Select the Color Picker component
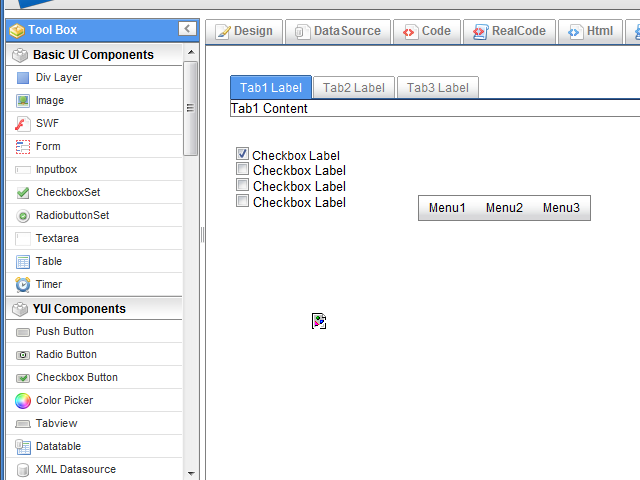Viewport: 640px width, 480px height. tap(64, 400)
